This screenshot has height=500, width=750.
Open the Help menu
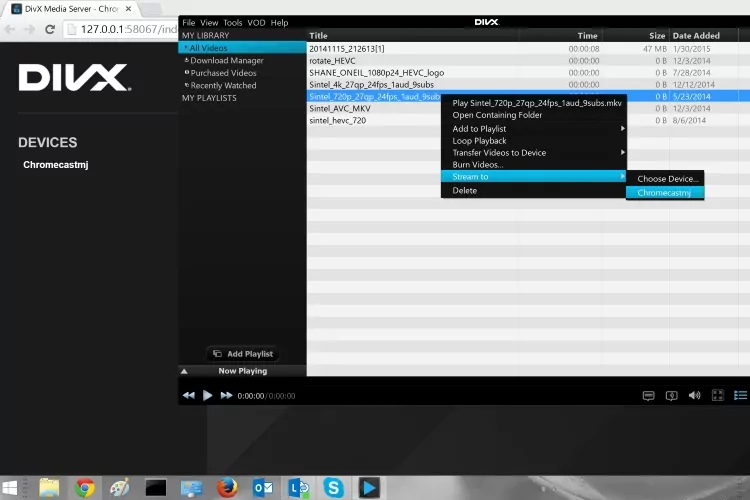279,22
